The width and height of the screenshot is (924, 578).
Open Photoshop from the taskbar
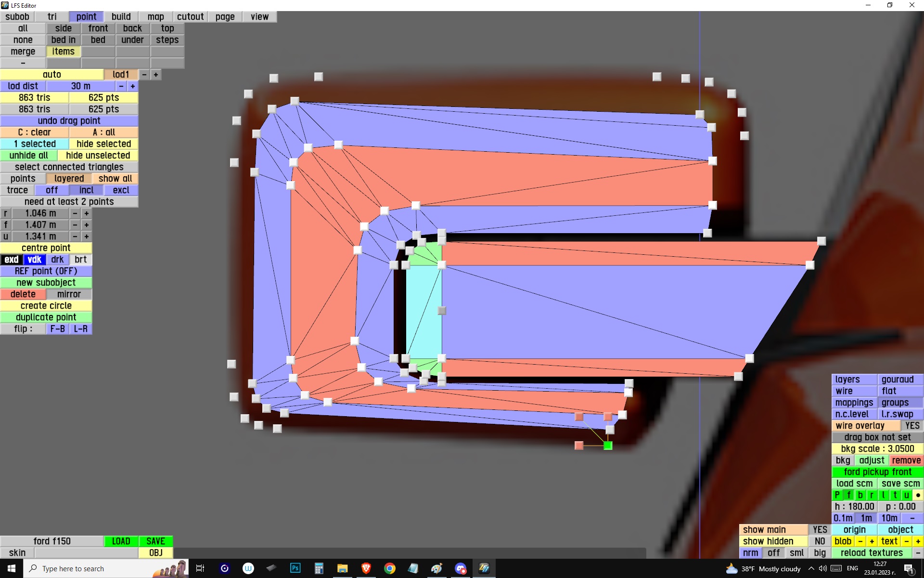pyautogui.click(x=295, y=568)
